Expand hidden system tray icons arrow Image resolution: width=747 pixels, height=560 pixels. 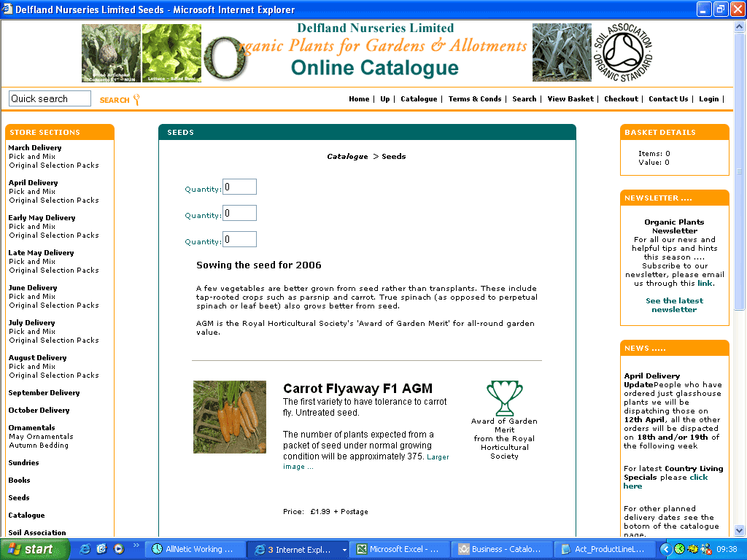665,549
